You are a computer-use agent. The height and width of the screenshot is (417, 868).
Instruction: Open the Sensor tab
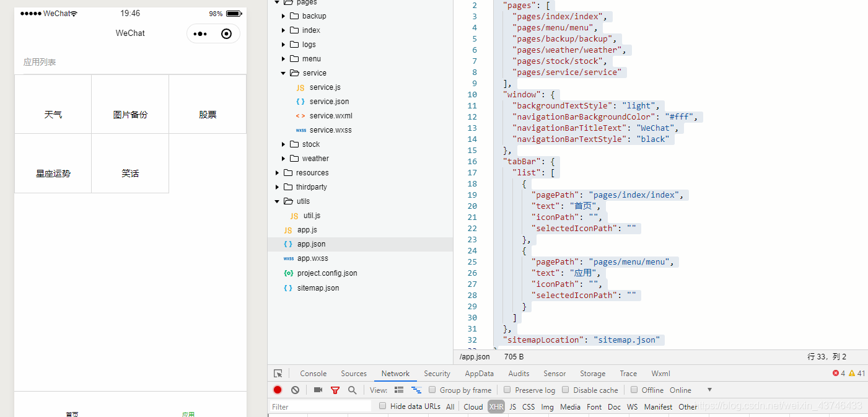pyautogui.click(x=555, y=374)
